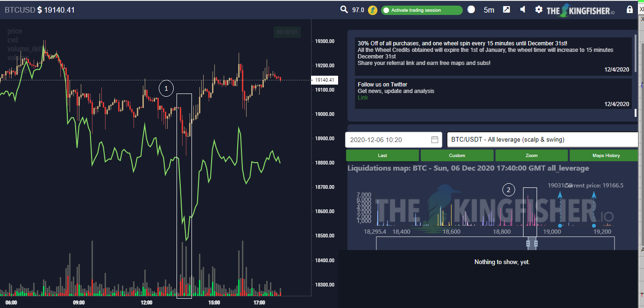This screenshot has width=644, height=308.
Task: Toggle dark theme with the circle icon
Action: coord(471,9)
